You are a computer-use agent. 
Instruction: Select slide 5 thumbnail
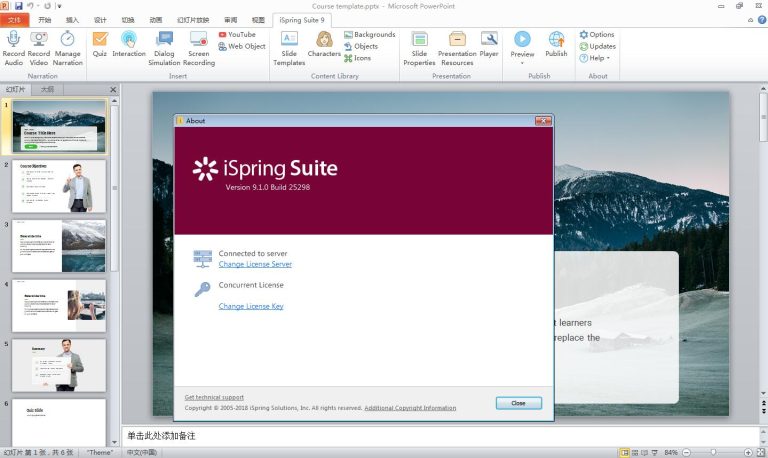pyautogui.click(x=59, y=365)
